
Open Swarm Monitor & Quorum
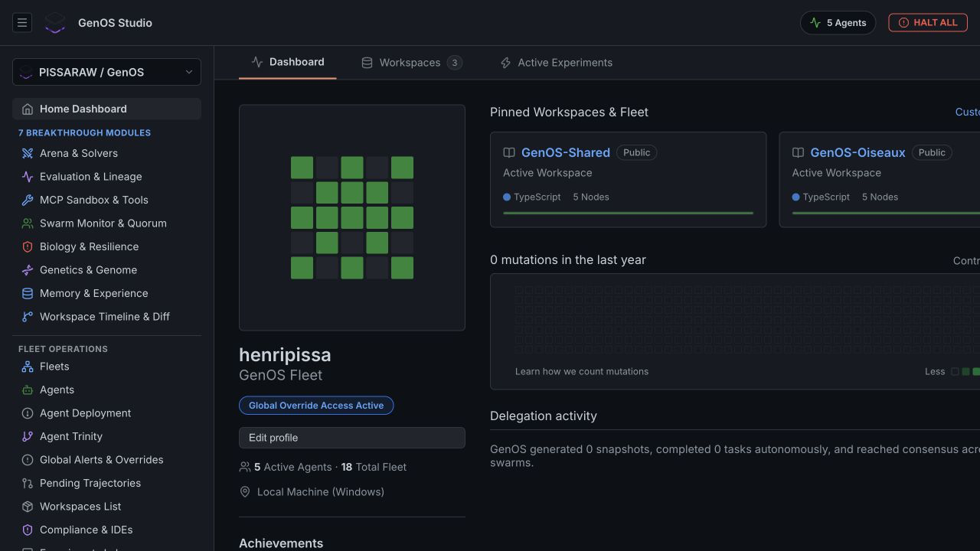pyautogui.click(x=106, y=223)
